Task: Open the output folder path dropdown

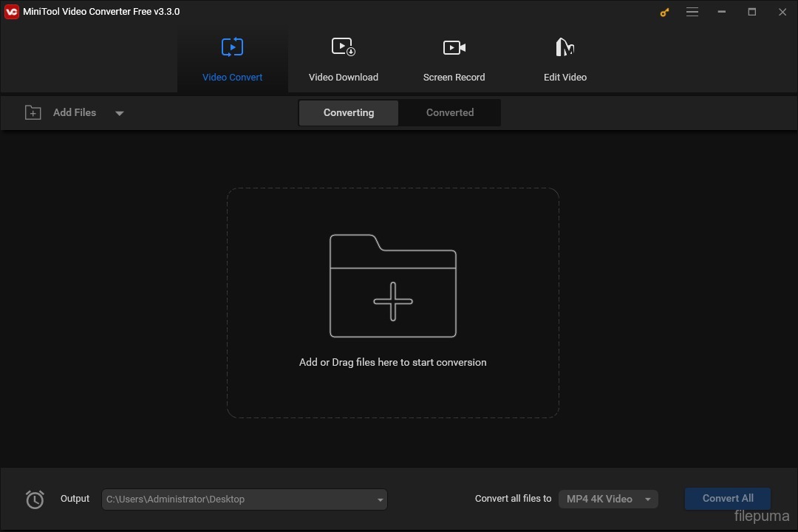Action: click(x=379, y=499)
